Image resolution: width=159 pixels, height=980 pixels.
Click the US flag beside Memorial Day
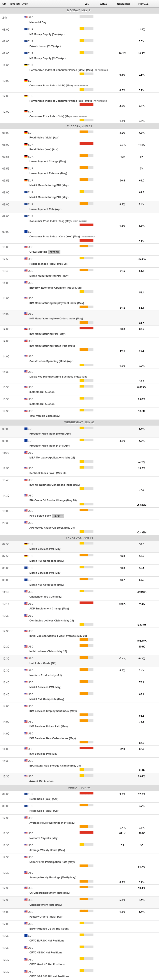click(x=26, y=17)
